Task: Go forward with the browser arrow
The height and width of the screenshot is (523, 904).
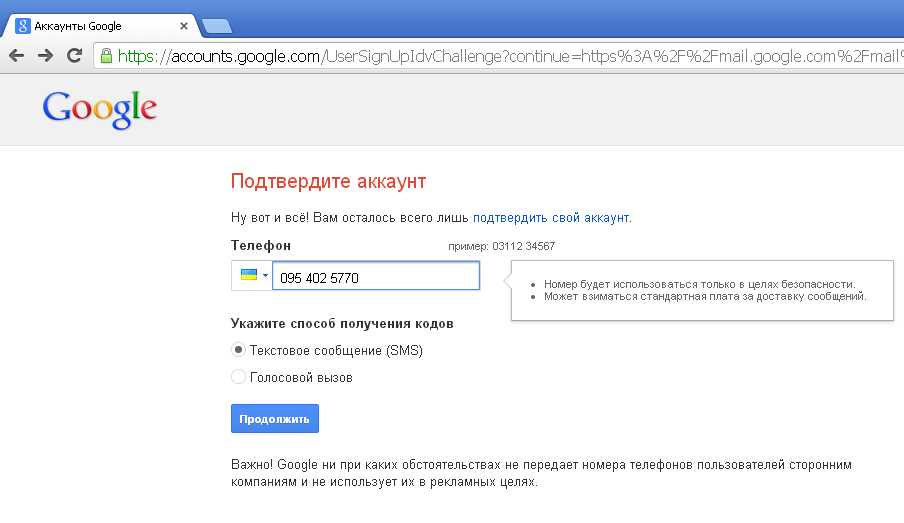Action: point(45,56)
